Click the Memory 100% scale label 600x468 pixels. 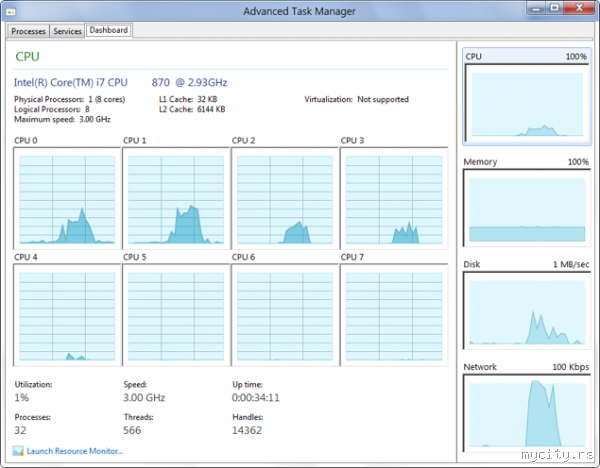(x=578, y=162)
